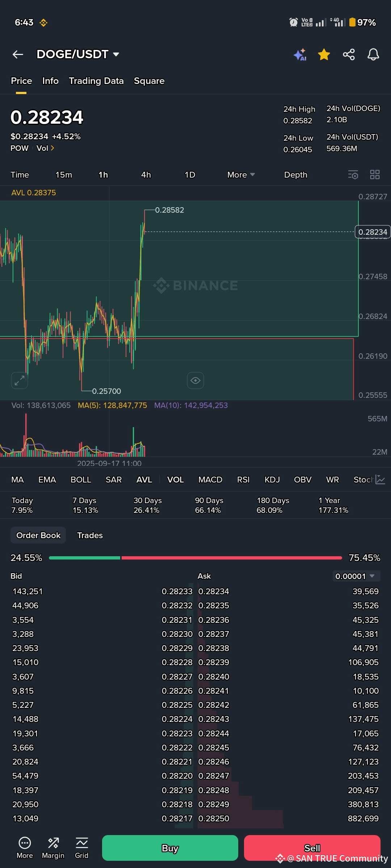Switch to the Price tab

(21, 81)
